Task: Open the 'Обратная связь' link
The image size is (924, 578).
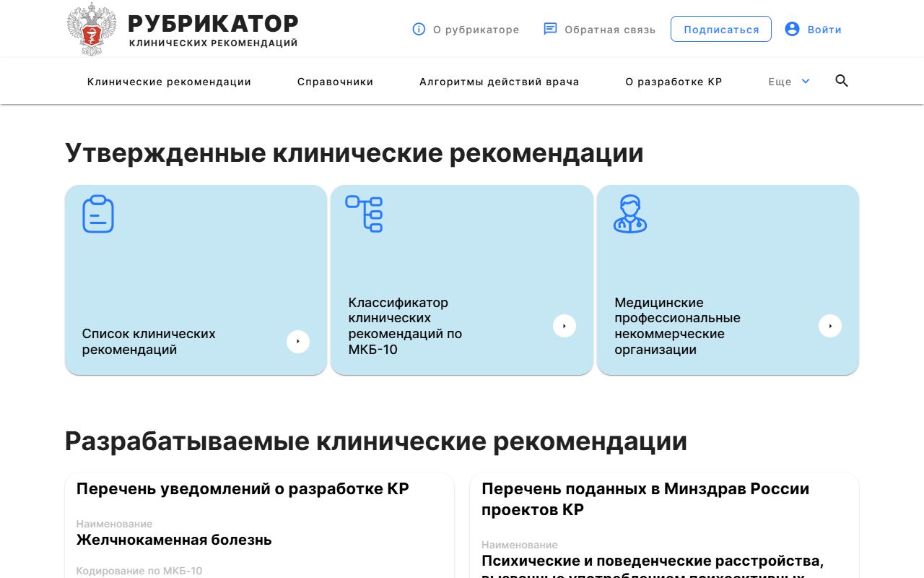Action: [x=610, y=30]
